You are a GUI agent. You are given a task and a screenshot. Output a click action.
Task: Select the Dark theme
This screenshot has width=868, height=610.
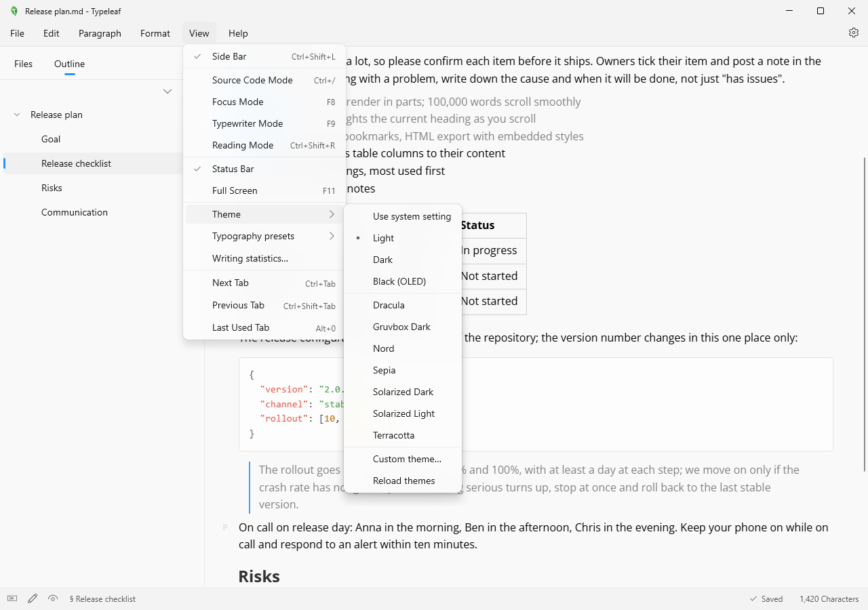(x=403, y=260)
